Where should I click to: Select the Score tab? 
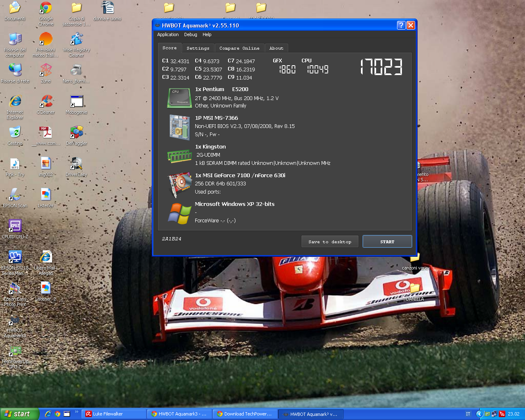tap(169, 48)
